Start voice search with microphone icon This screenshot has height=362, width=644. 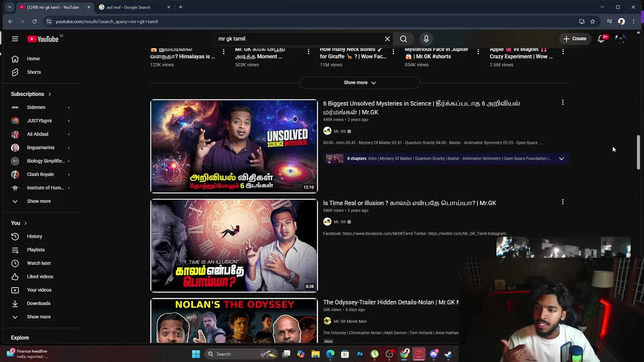(426, 39)
